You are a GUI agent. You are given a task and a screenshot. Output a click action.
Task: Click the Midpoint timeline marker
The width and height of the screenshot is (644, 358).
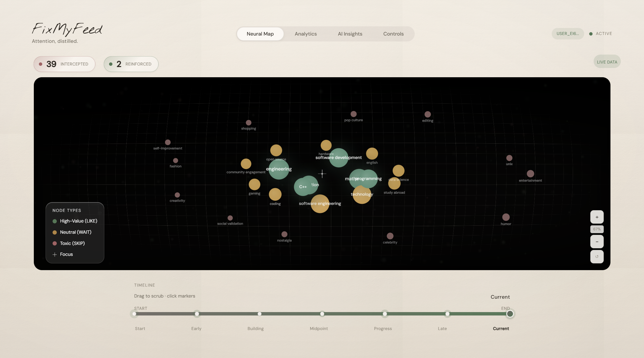pos(322,314)
